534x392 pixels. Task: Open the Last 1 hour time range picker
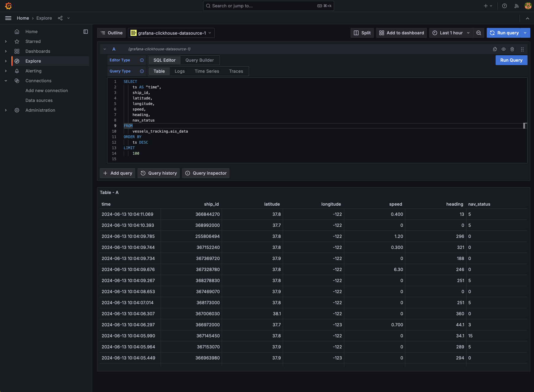tap(451, 33)
